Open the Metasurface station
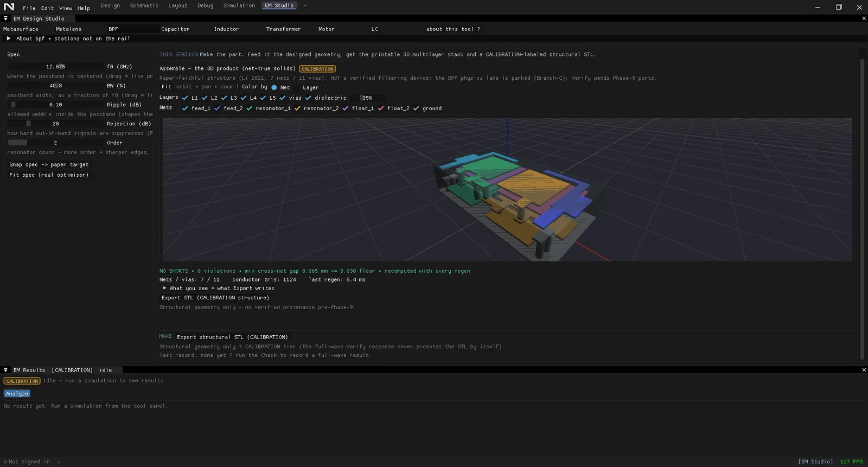The image size is (868, 467). (21, 29)
